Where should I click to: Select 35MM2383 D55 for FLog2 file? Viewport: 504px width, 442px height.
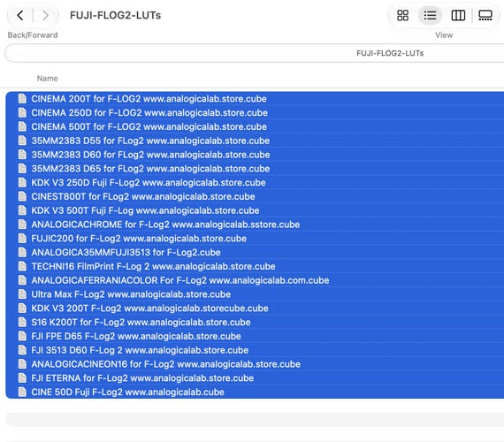255,141
